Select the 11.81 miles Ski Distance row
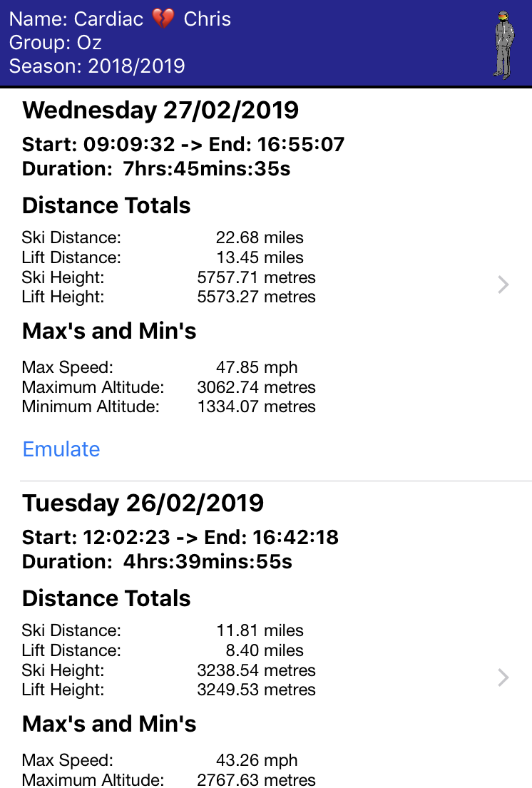532x788 pixels. point(168,630)
